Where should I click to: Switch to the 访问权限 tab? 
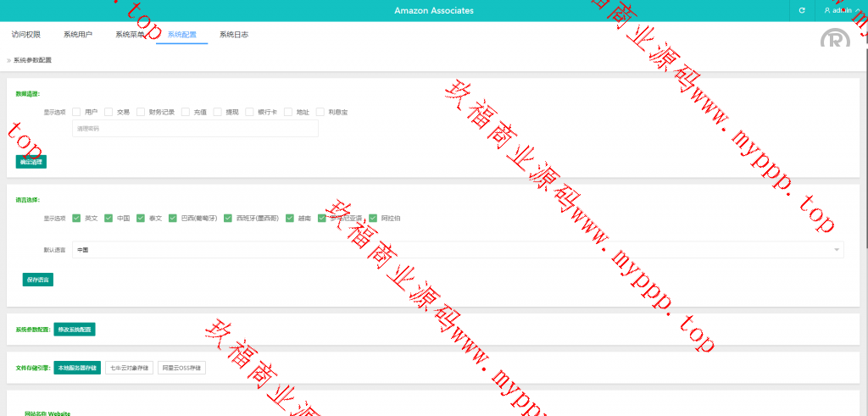coord(25,35)
